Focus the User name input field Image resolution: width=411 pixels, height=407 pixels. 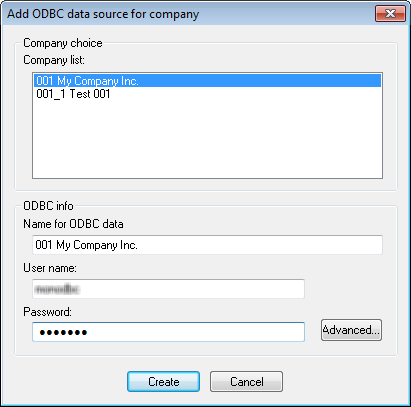pyautogui.click(x=168, y=289)
